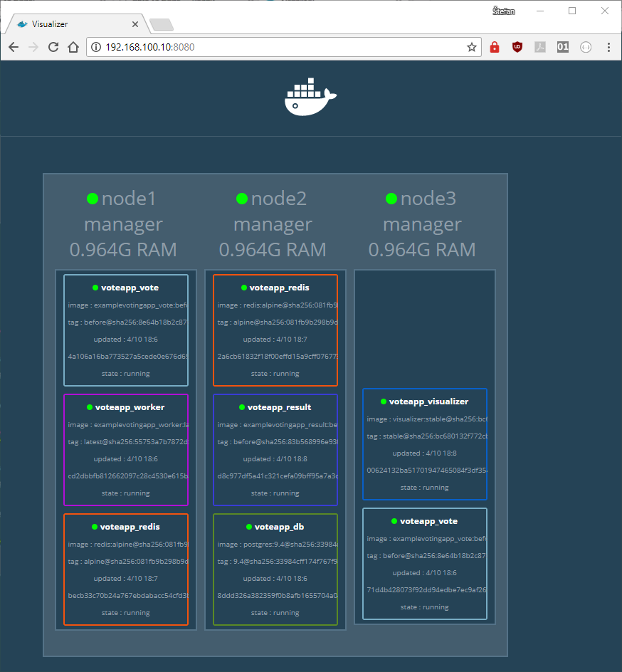Select the voteapp_db container card
Viewport: 622px width, 672px height.
[275, 569]
